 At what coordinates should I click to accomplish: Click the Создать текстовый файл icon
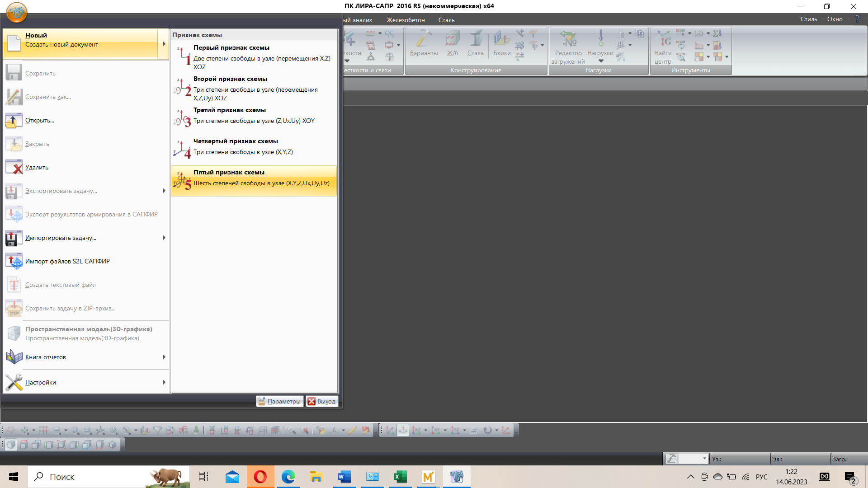[14, 285]
